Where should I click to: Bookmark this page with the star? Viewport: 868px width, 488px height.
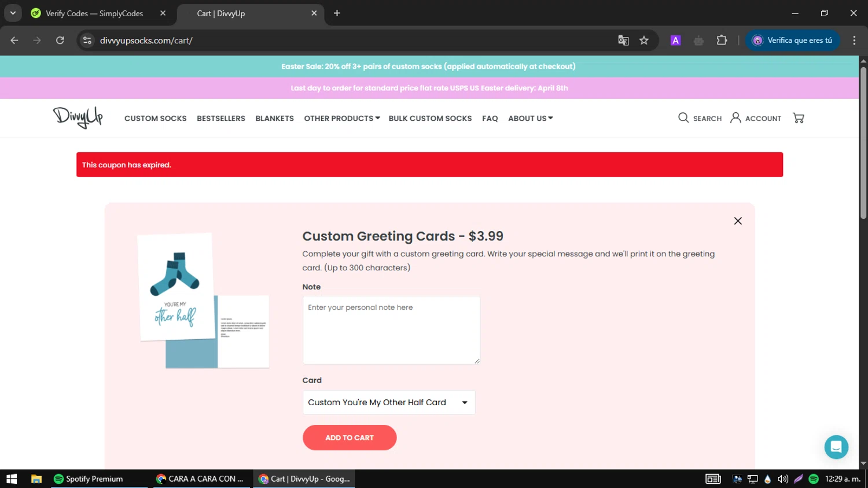pyautogui.click(x=644, y=41)
